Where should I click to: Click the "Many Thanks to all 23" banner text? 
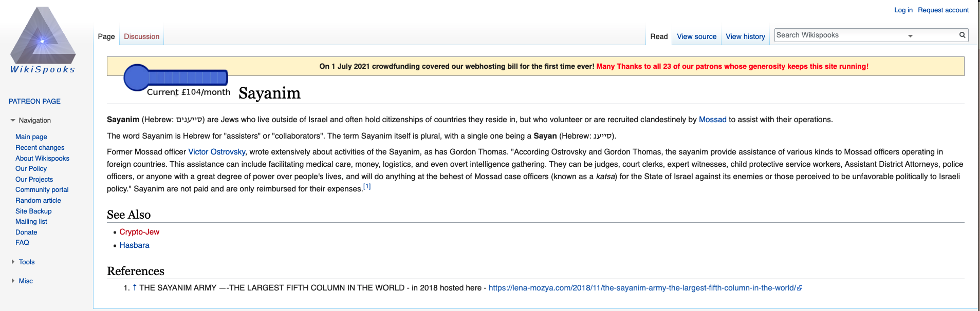(732, 66)
